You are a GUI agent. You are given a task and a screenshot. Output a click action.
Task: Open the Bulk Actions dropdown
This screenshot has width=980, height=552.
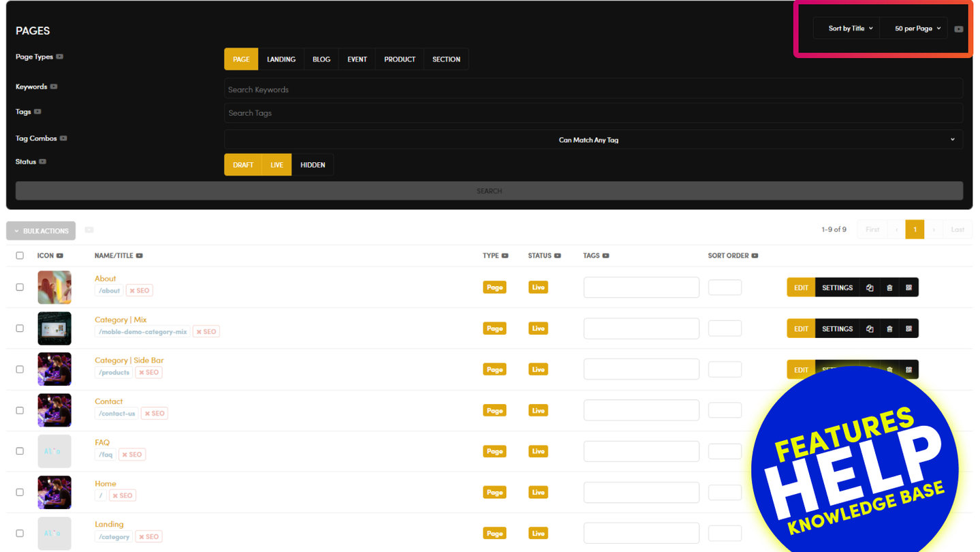point(42,231)
